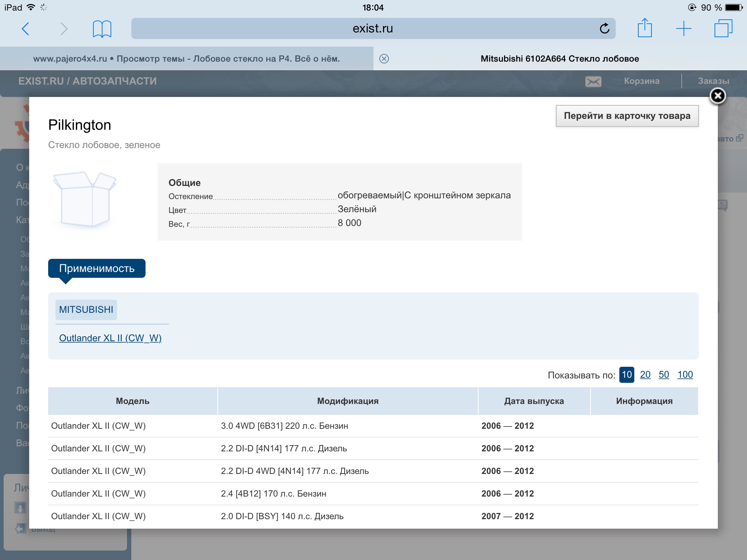Image resolution: width=747 pixels, height=560 pixels.
Task: Open the Safari share sheet icon
Action: click(645, 28)
